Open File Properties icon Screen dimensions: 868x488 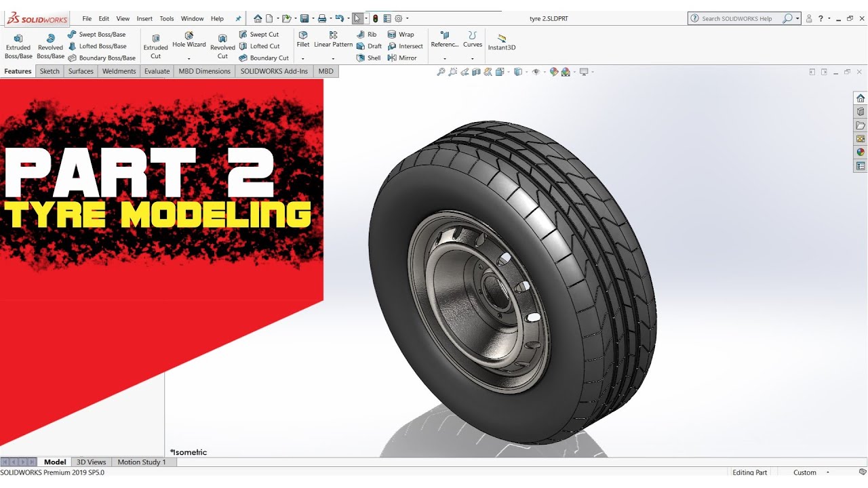[387, 18]
